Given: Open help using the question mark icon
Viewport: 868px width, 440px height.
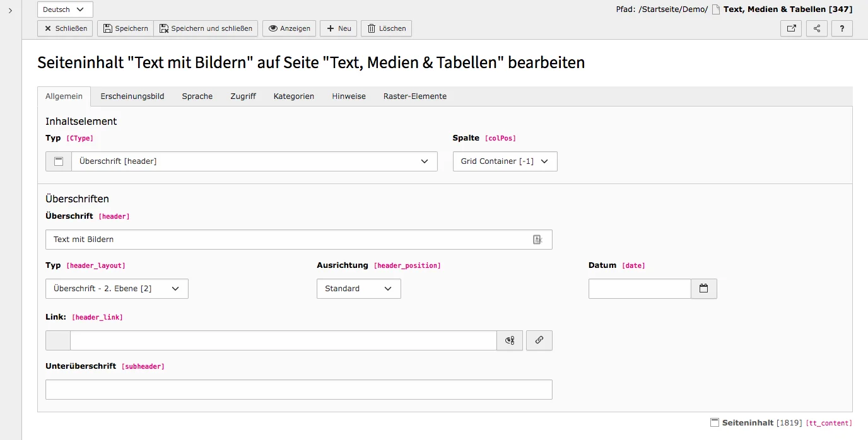Looking at the screenshot, I should (842, 28).
